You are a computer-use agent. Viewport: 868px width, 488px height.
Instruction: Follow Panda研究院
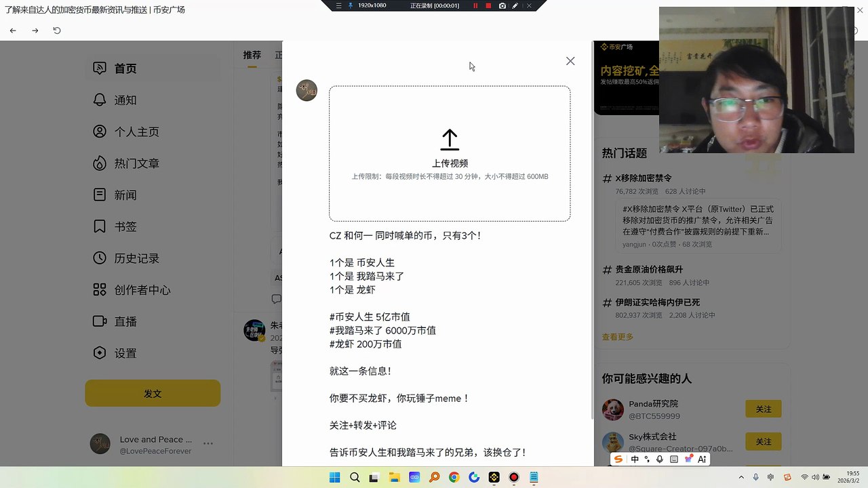(764, 409)
